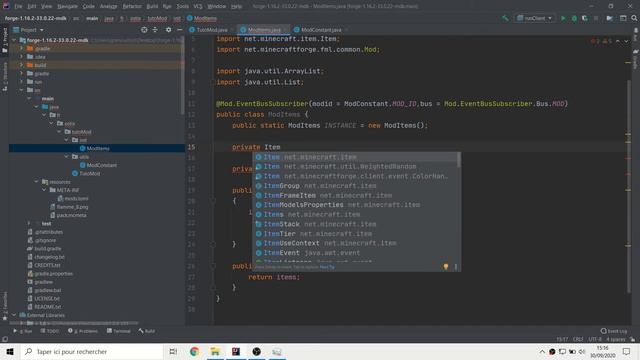This screenshot has width=640, height=360.
Task: Collapse External Libraries node
Action: pyautogui.click(x=14, y=315)
